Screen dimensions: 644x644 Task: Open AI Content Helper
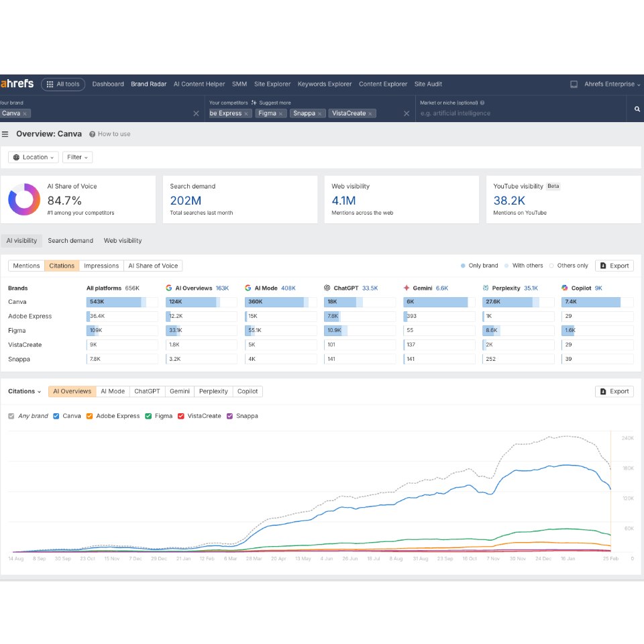[x=199, y=85]
